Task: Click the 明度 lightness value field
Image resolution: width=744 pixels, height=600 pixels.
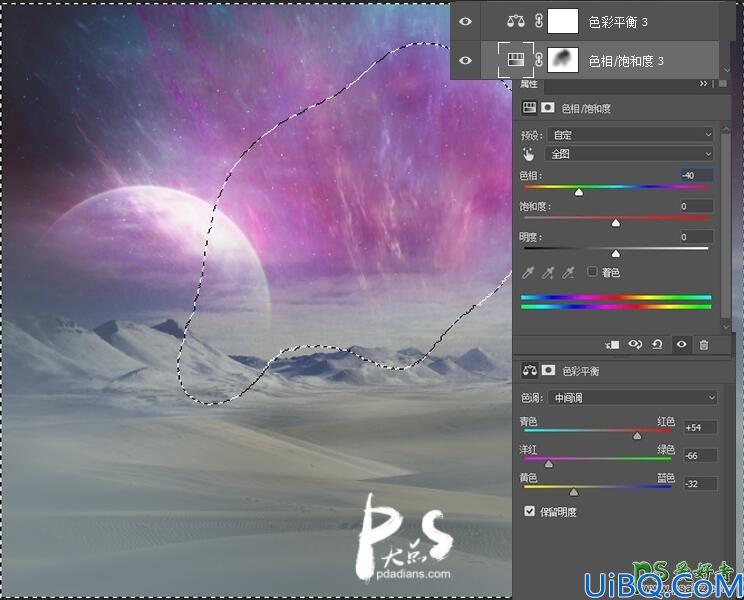Action: pyautogui.click(x=697, y=237)
